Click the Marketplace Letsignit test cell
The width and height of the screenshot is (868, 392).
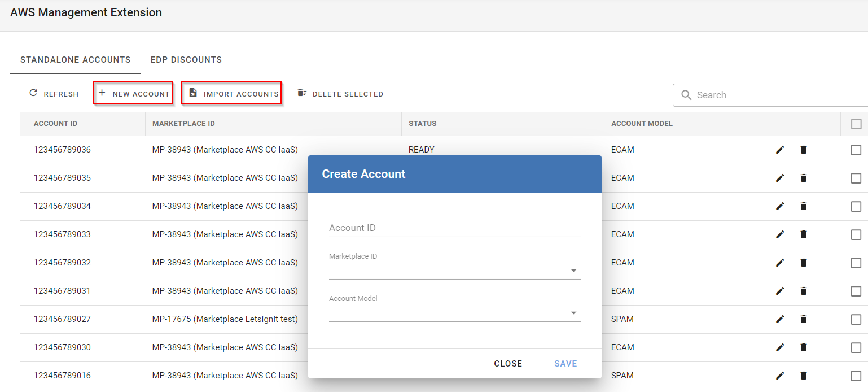tap(225, 319)
